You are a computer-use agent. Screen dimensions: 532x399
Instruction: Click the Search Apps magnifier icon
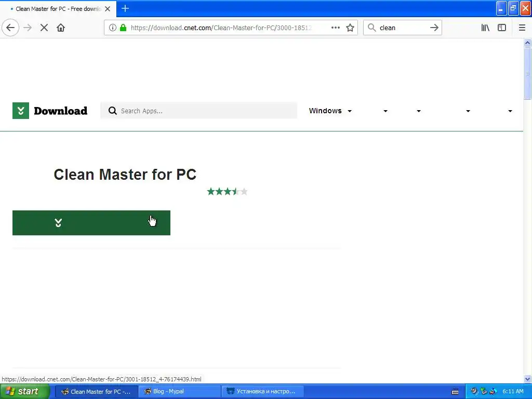tap(113, 111)
